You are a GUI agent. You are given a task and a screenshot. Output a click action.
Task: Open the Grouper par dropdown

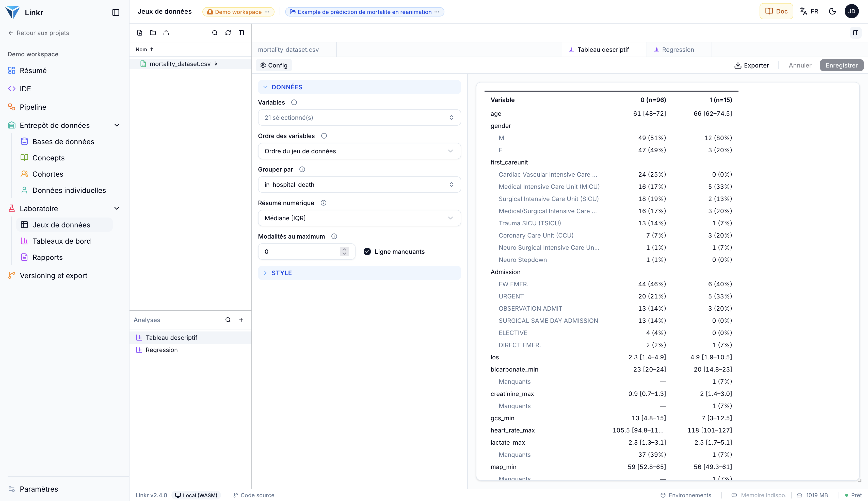coord(359,185)
